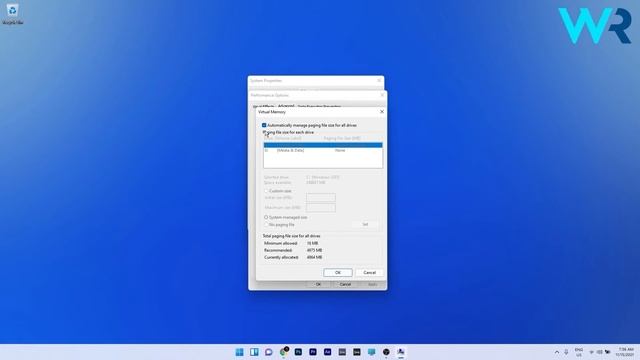Click the Initial size input field
Viewport: 640px width, 360px height.
point(321,198)
